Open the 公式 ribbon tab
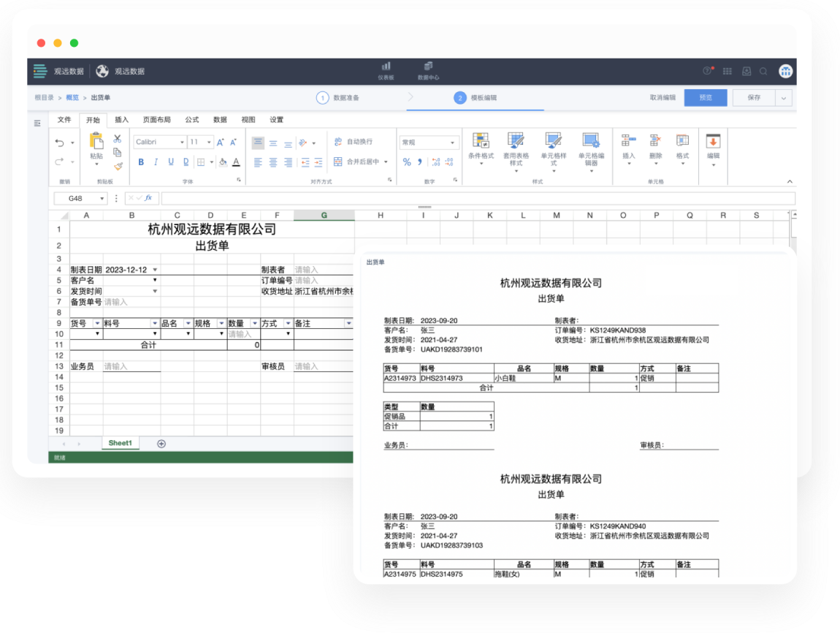Viewport: 840px width, 633px height. coord(191,120)
